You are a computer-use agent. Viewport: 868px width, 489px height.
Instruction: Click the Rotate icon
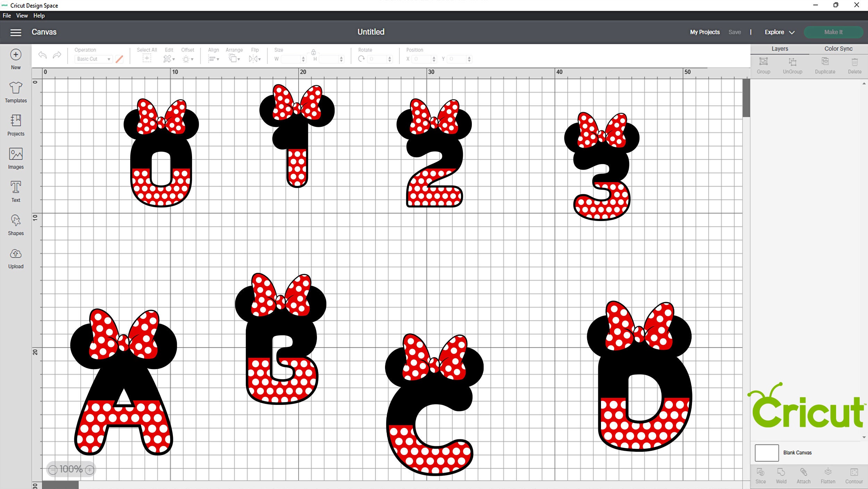click(x=361, y=59)
